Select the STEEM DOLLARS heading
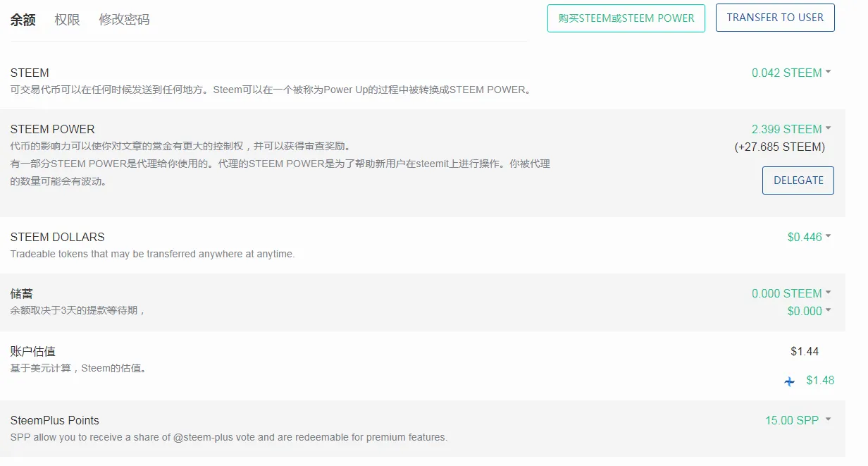 point(57,237)
